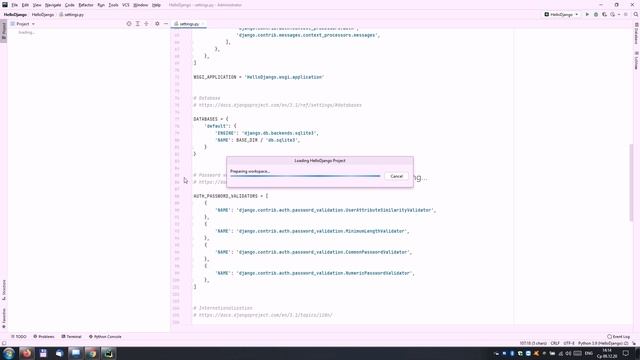Open the Edit menu

(25, 5)
